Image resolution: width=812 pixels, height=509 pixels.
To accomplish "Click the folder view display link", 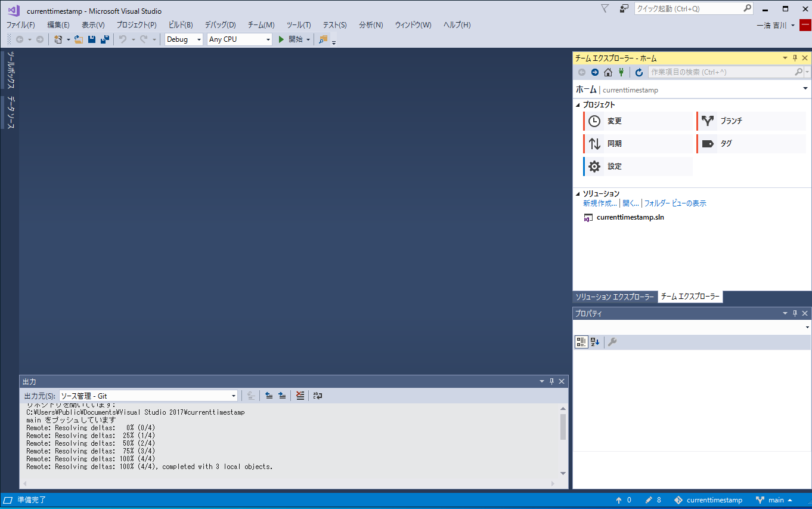I will click(x=675, y=203).
